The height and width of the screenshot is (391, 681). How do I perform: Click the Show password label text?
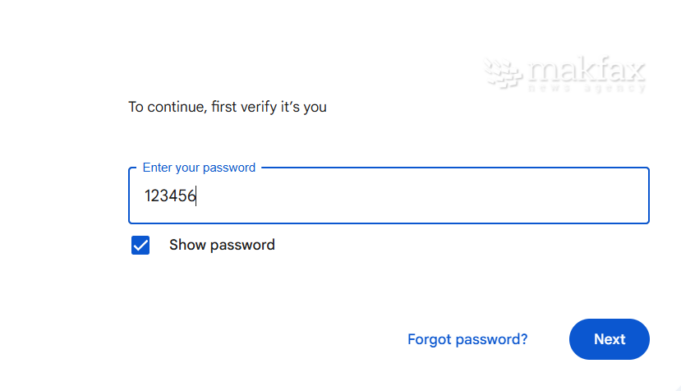point(222,245)
